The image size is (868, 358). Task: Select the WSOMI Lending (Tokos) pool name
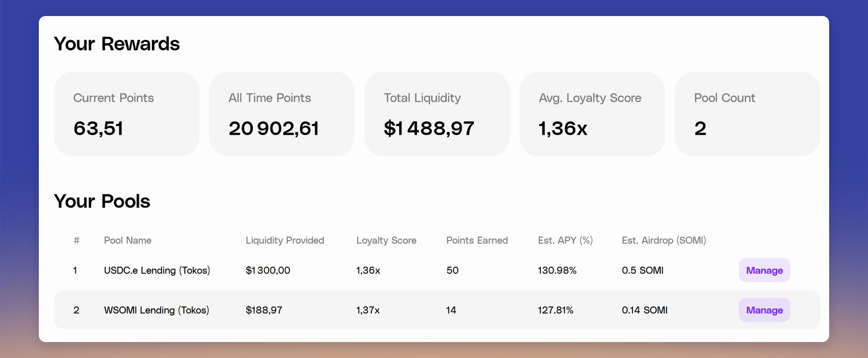156,310
